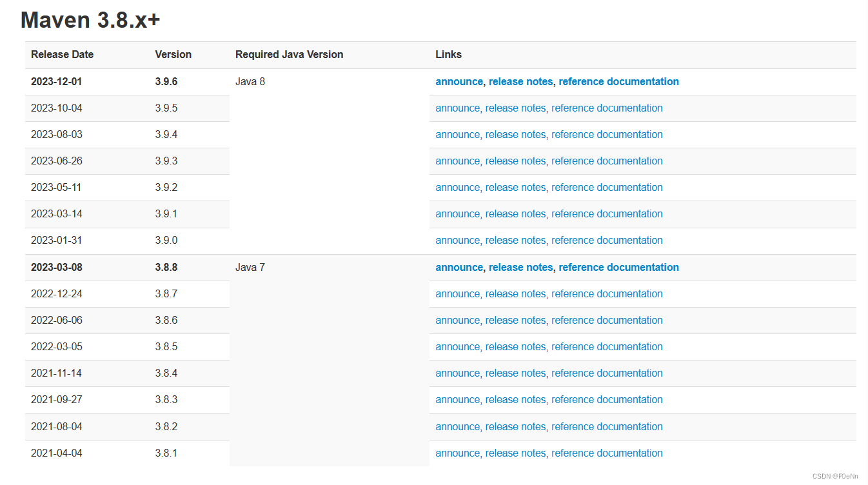Open release notes for version 3.8.5

515,346
